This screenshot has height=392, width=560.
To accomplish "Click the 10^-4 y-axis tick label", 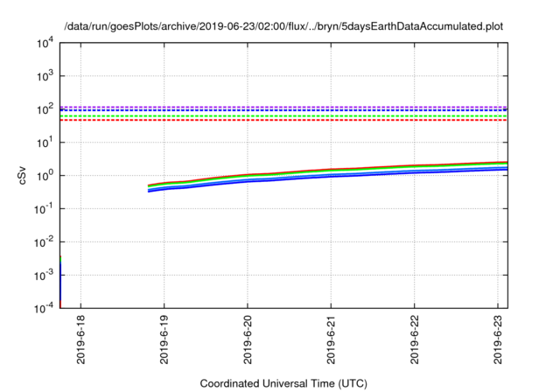I will (x=44, y=308).
